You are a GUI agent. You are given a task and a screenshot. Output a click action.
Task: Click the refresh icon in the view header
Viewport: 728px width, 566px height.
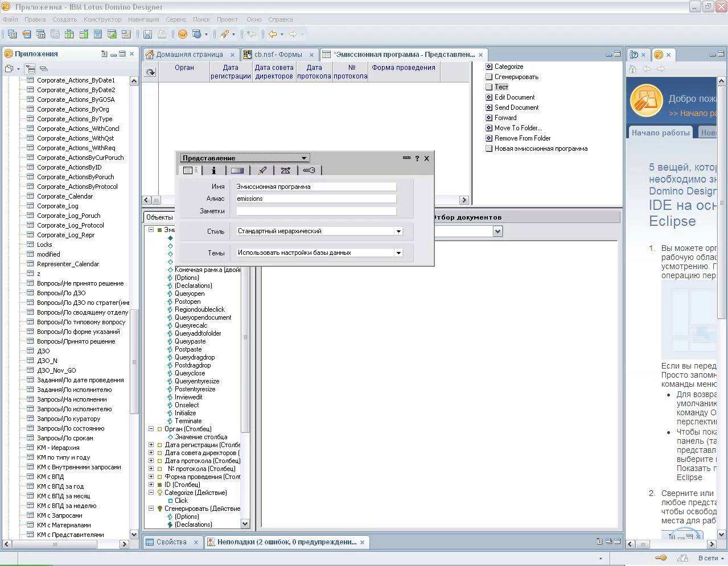150,72
